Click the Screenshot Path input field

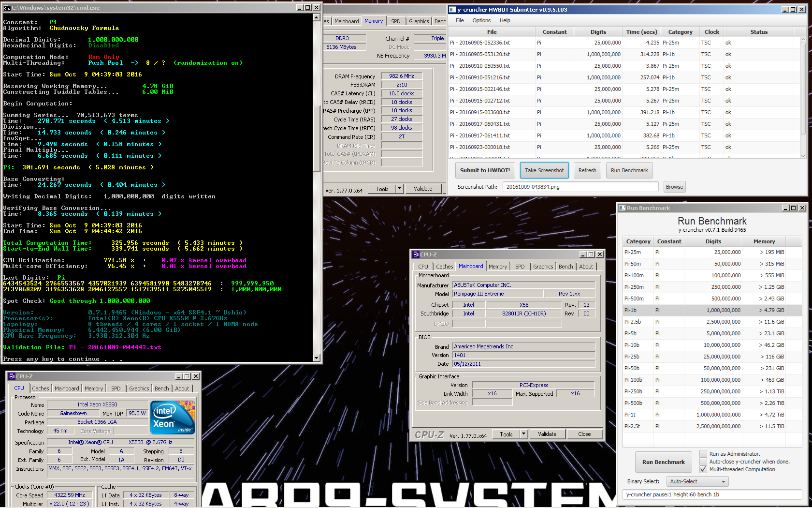(580, 187)
